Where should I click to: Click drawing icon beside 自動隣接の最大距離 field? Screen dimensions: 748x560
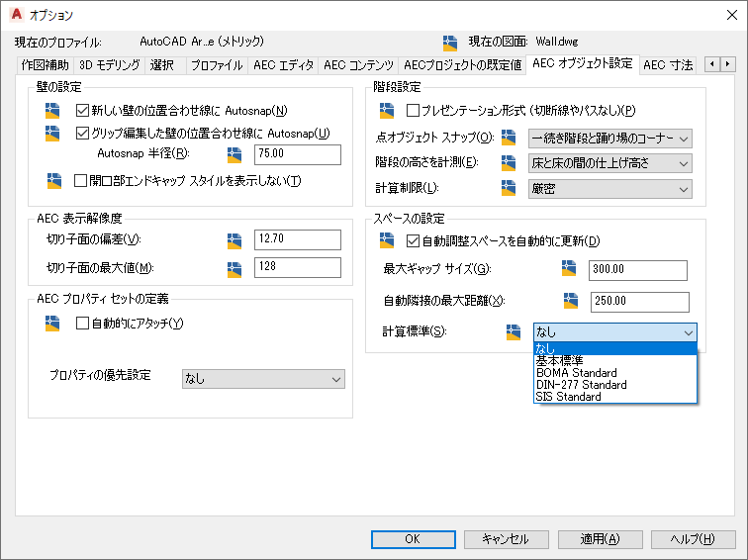571,301
